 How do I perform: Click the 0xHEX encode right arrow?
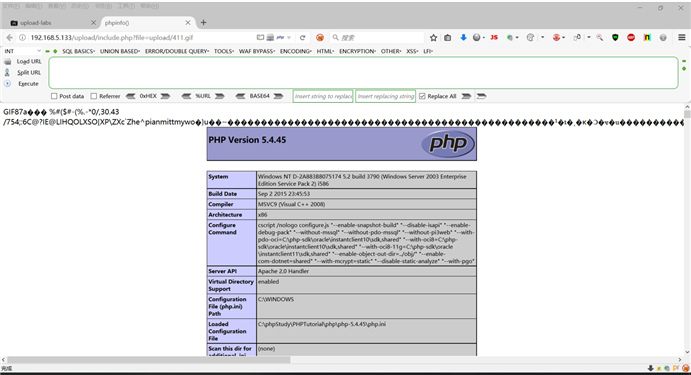coord(165,96)
